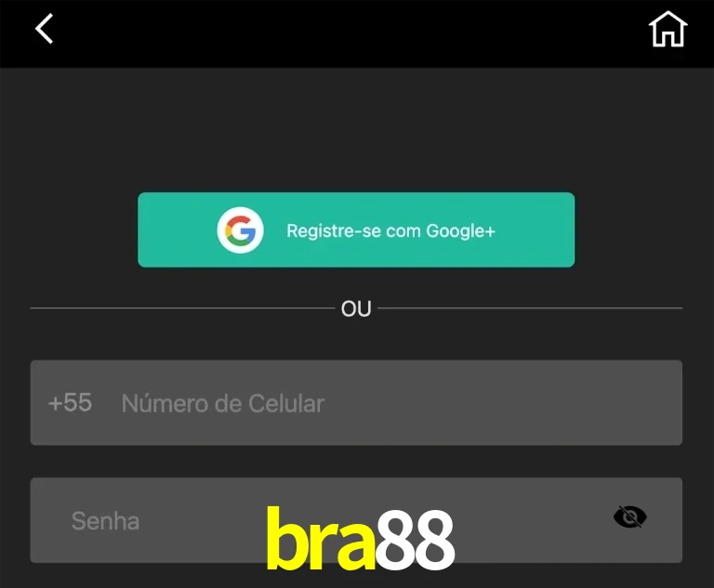This screenshot has height=588, width=714.
Task: Click the 'Registre-se com Google+' text label
Action: pyautogui.click(x=390, y=230)
